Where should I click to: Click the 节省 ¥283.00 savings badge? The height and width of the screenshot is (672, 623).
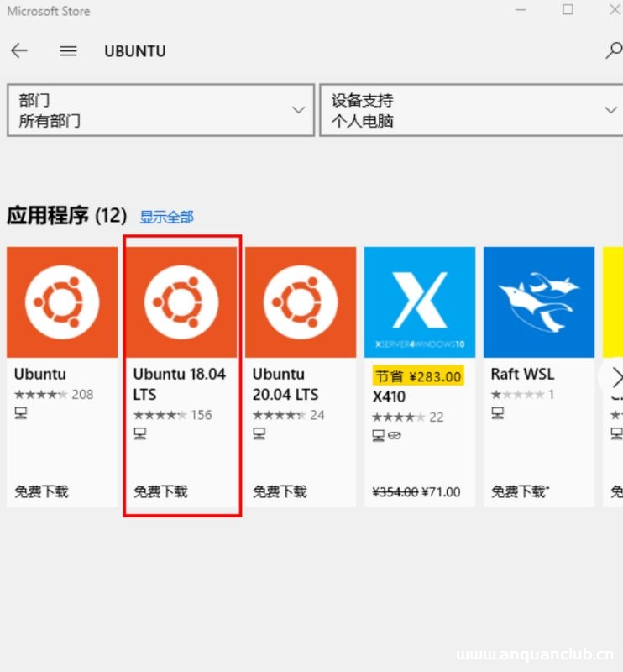418,376
